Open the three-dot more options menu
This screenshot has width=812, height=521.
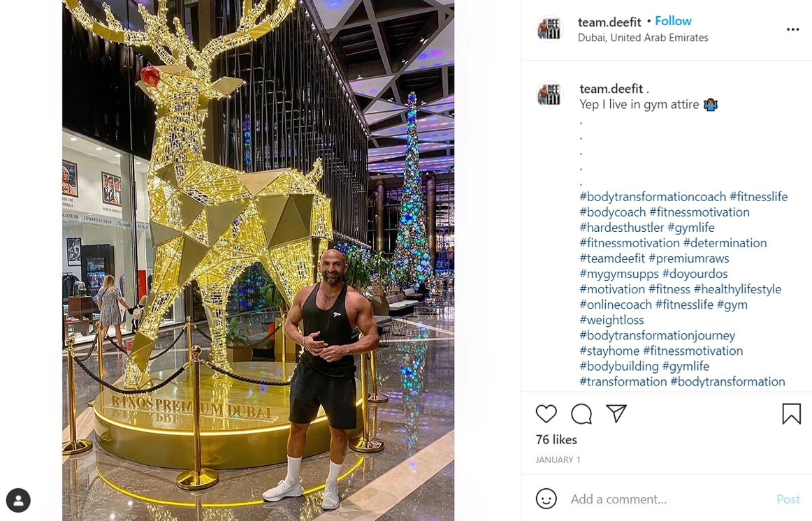[x=793, y=29]
